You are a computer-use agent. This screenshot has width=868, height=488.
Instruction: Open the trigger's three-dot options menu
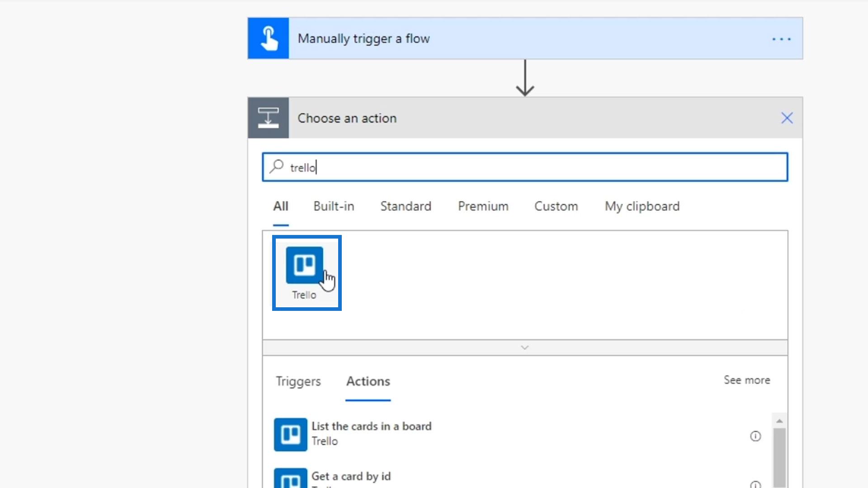coord(781,39)
